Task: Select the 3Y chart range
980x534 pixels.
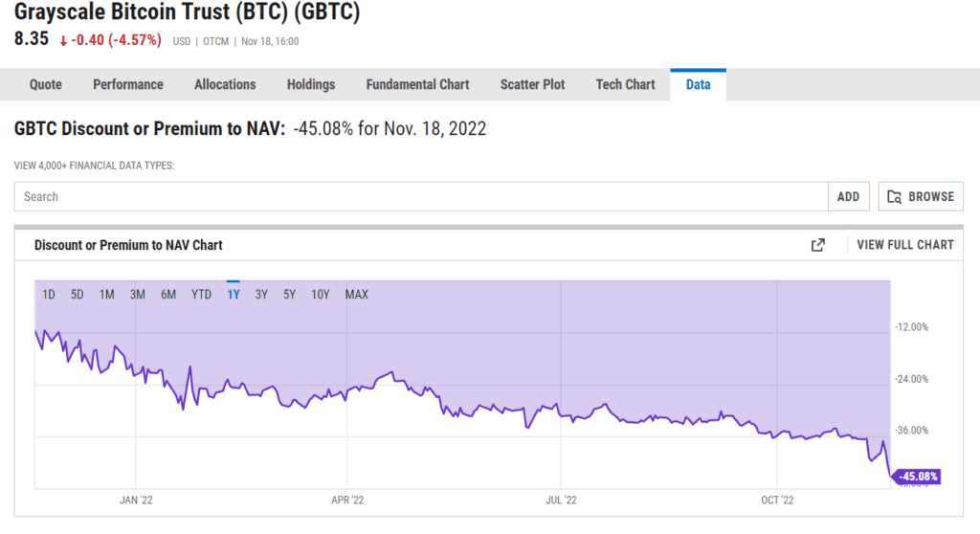Action: (x=261, y=295)
